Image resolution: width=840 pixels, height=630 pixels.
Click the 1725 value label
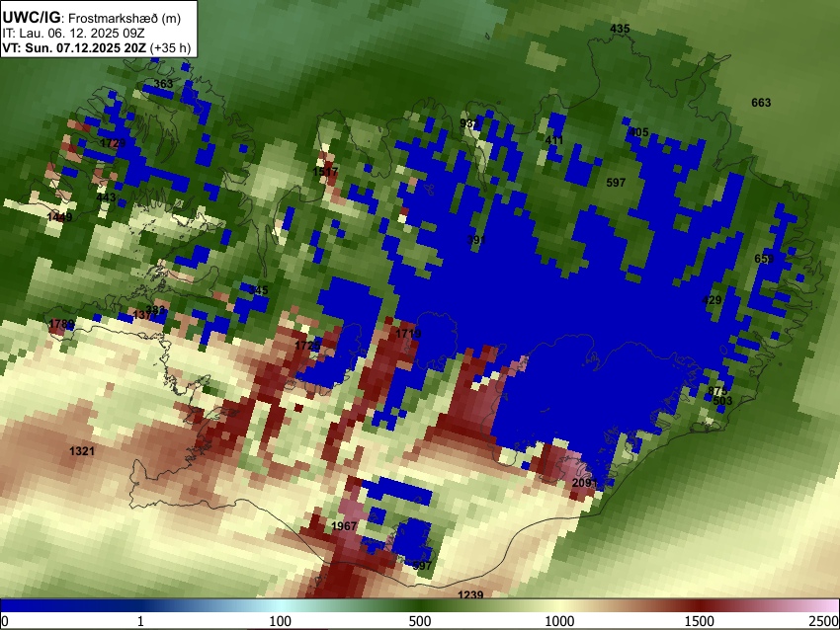(x=307, y=346)
